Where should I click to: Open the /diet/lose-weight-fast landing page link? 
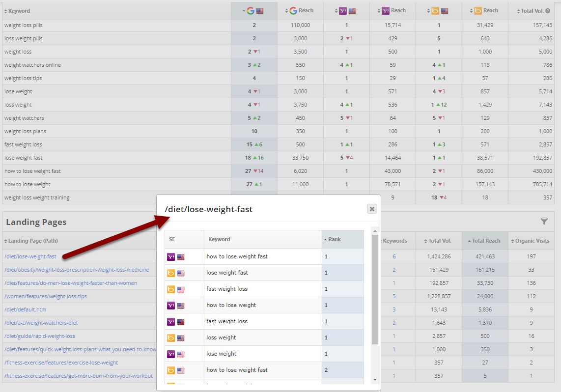click(x=30, y=256)
